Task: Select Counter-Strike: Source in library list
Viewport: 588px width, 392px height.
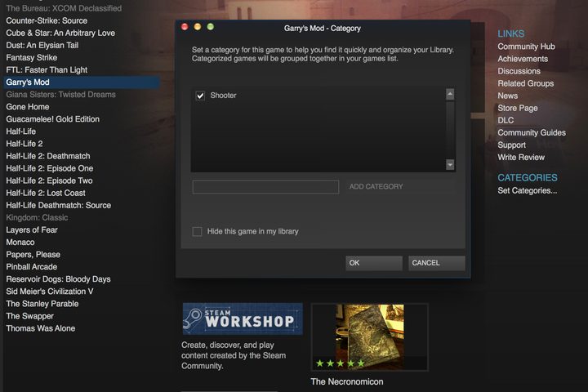Action: 47,20
